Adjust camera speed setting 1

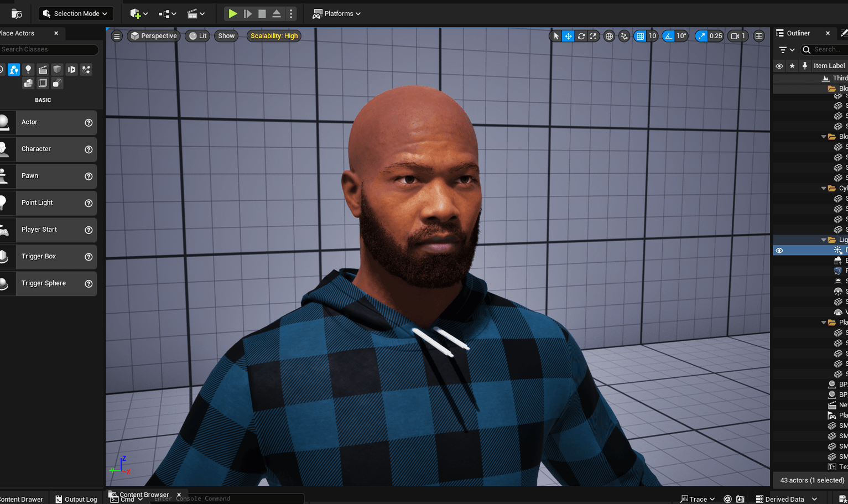tap(738, 36)
